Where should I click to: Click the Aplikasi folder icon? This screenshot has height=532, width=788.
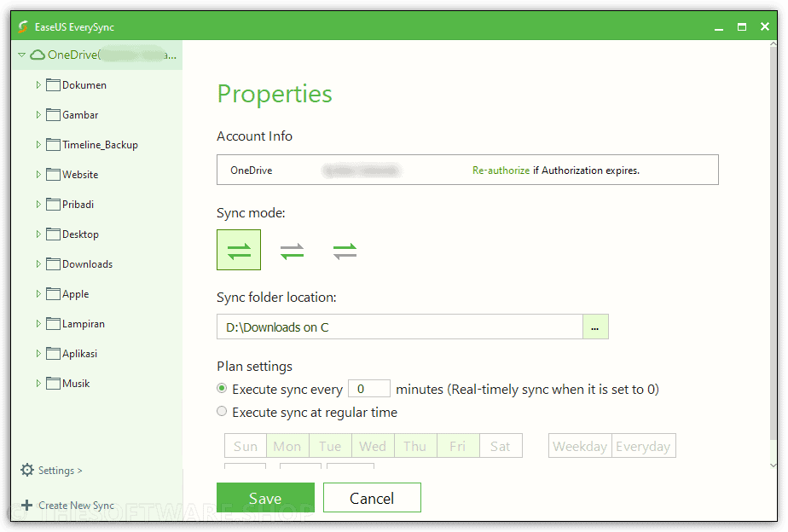click(53, 354)
